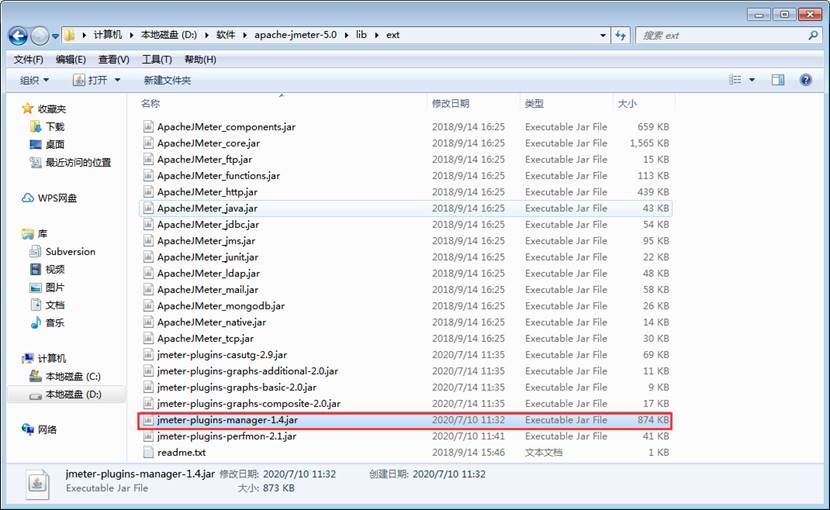Select 收藏夹 in navigation pane
This screenshot has height=510, width=830.
pos(52,109)
